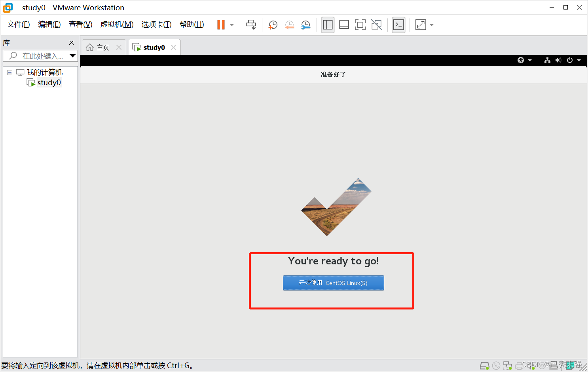The width and height of the screenshot is (588, 372).
Task: Open the guest accessibility menu icon
Action: [521, 60]
